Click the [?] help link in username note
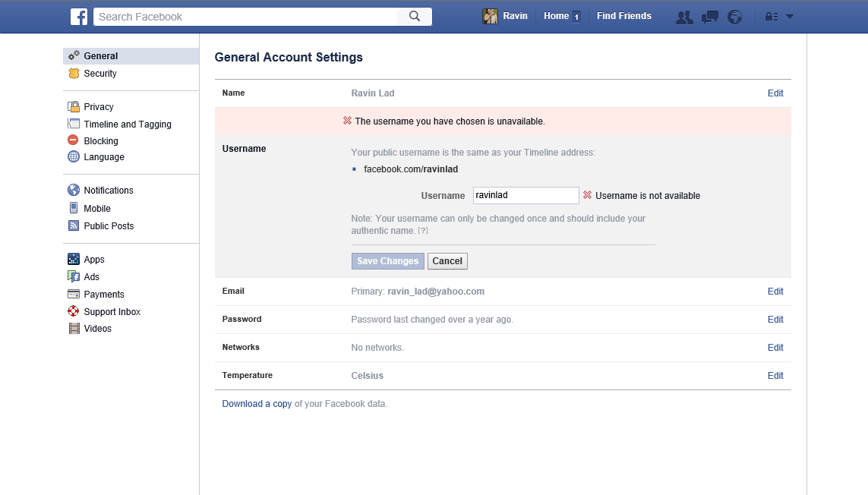The height and width of the screenshot is (495, 868). click(x=423, y=230)
